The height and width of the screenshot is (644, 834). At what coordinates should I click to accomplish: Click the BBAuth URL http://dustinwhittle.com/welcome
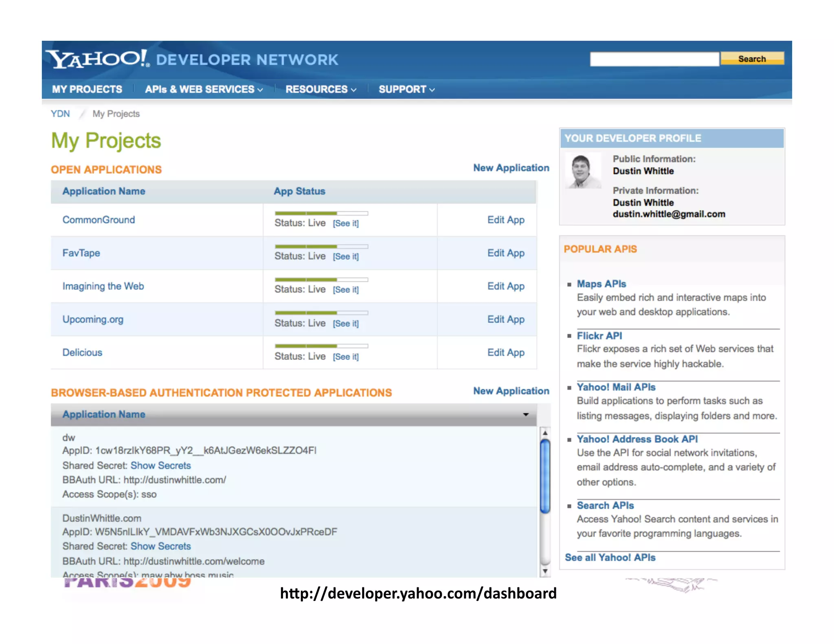194,561
